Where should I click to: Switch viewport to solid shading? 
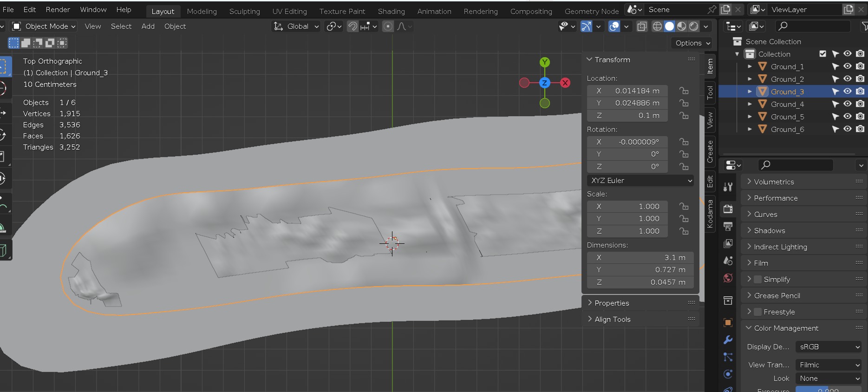point(669,26)
